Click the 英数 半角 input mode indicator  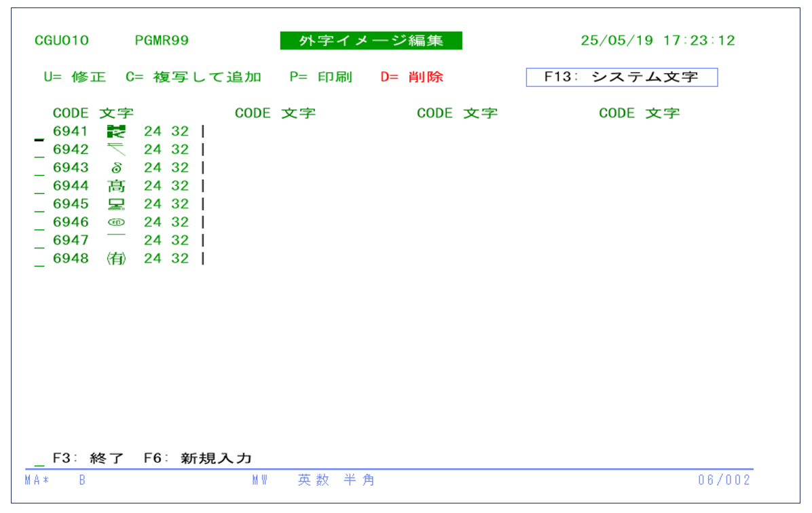[x=336, y=480]
